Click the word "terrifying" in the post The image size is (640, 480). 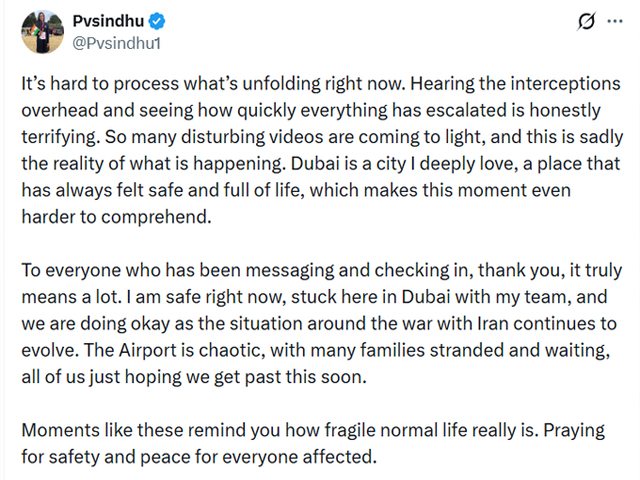tap(59, 140)
